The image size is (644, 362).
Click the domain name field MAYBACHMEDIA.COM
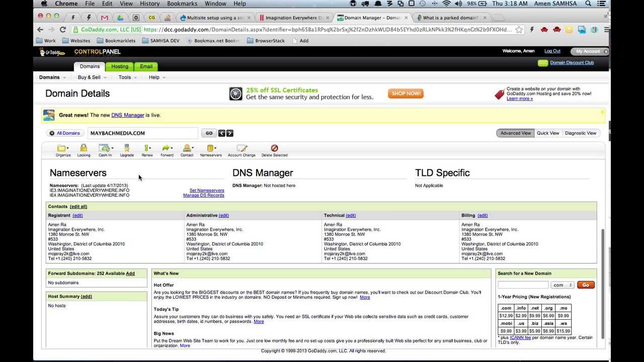[143, 133]
